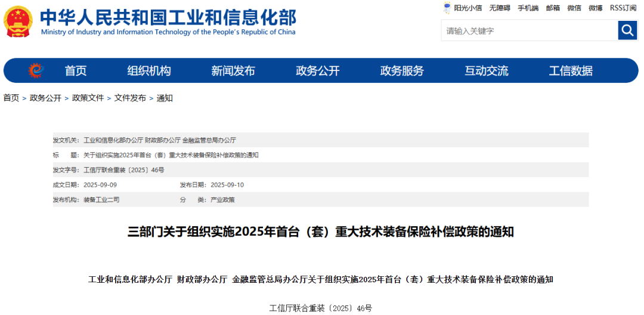Click the 标题 row text
Viewport: 644px width, 315px height.
pos(171,155)
